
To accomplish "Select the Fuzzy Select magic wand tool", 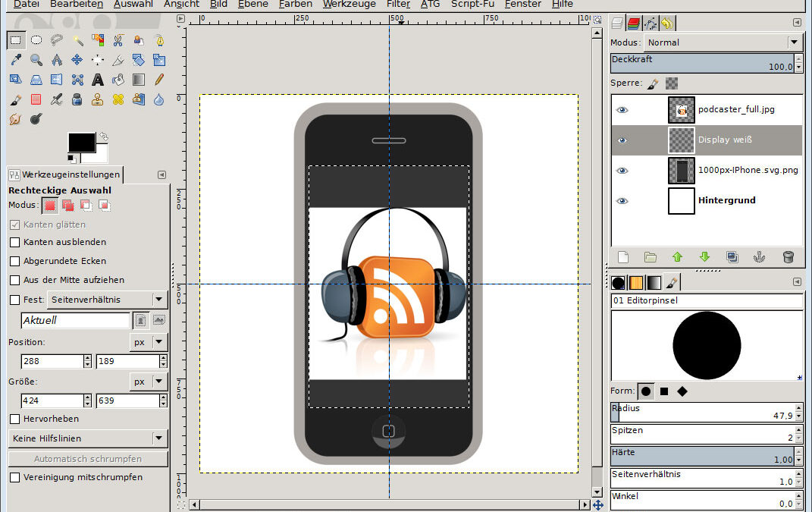I will 77,40.
